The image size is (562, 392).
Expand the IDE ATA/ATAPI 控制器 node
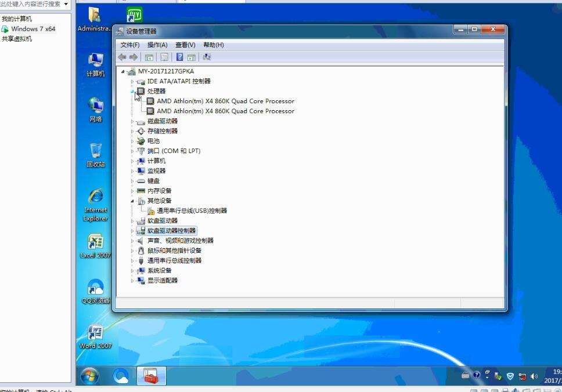(132, 82)
